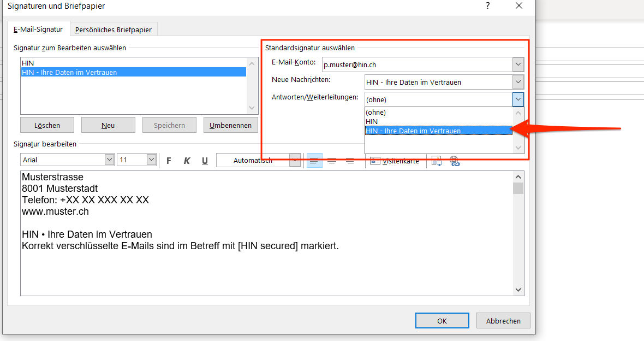Screen dimensions: 644x341
Task: Select HIN - Ihre Daten im Vertrauen for replies
Action: click(439, 131)
